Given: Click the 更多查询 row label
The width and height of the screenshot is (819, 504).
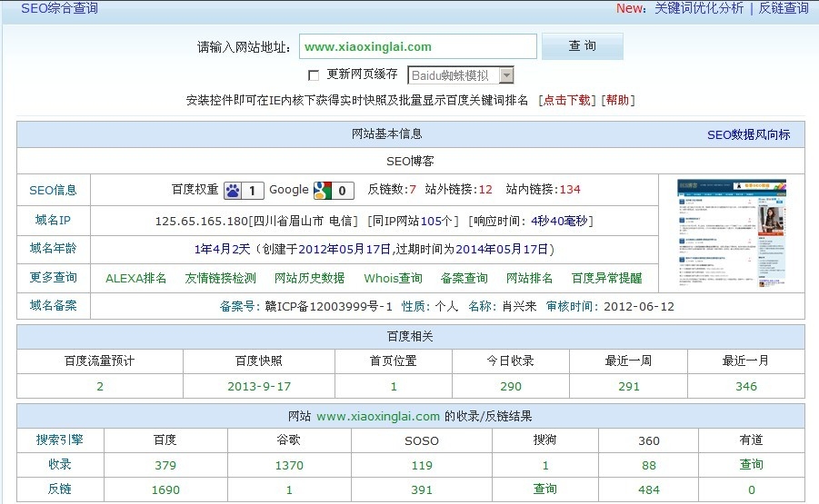Looking at the screenshot, I should 53,277.
